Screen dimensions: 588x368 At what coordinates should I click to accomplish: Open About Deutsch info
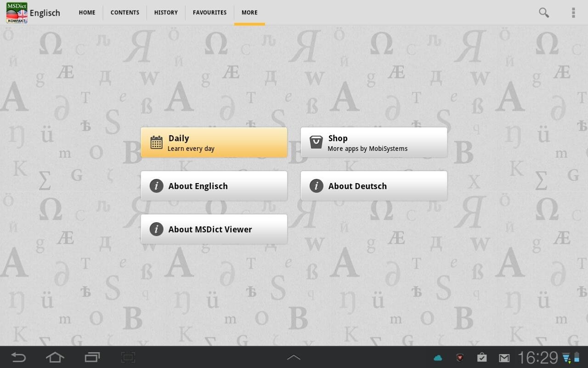374,186
